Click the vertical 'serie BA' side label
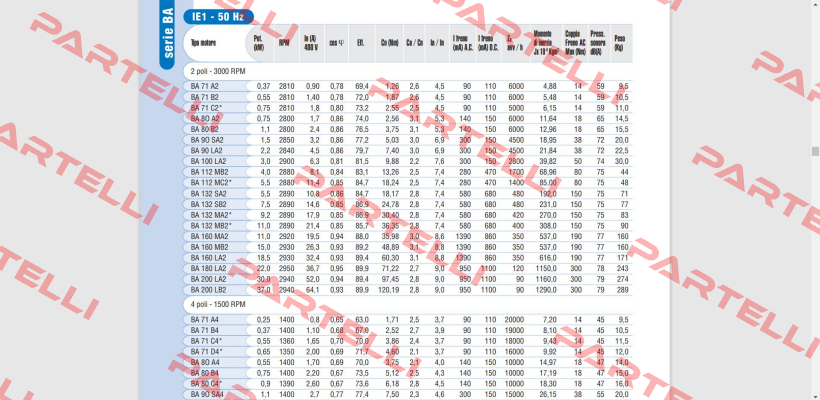Screen dimensions: 820x400 point(169,35)
